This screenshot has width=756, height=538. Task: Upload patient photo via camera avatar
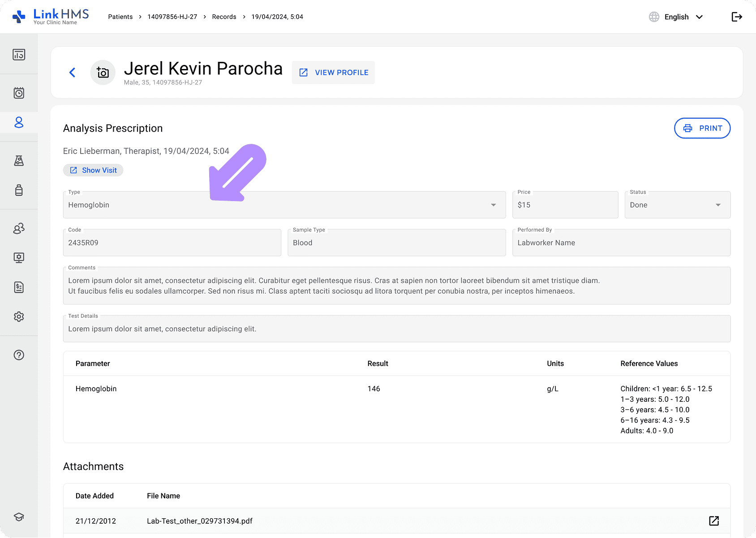click(x=103, y=73)
